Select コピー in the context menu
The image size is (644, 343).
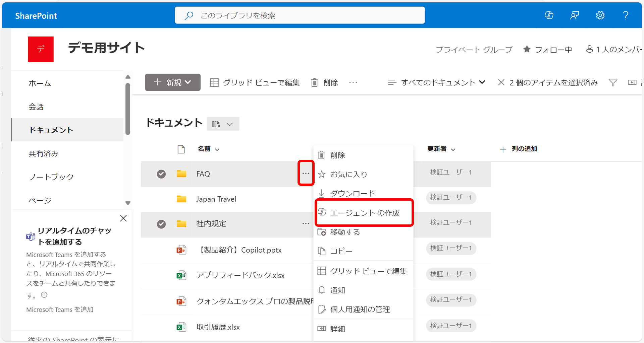coord(363,251)
